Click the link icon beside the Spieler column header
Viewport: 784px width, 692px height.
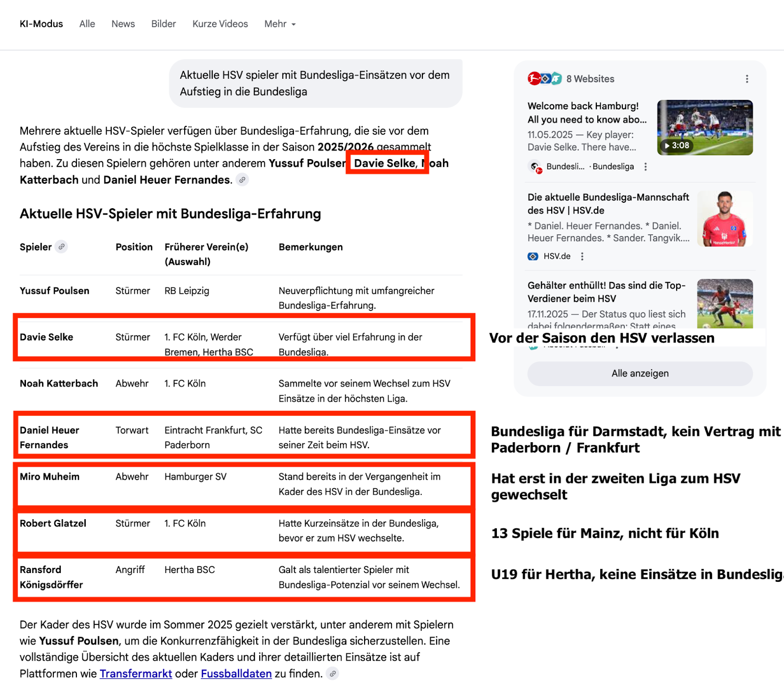coord(62,247)
